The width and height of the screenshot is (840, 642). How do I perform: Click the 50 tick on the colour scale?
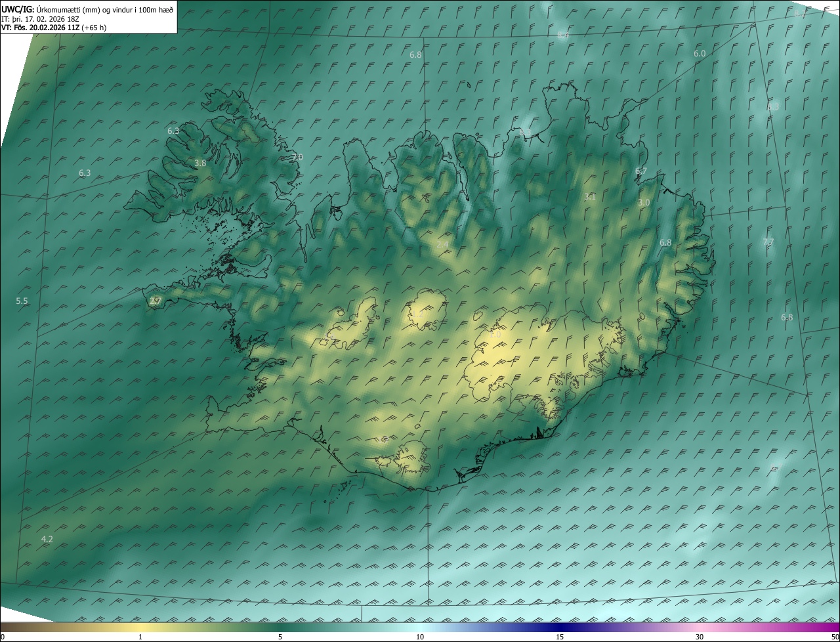pos(835,637)
